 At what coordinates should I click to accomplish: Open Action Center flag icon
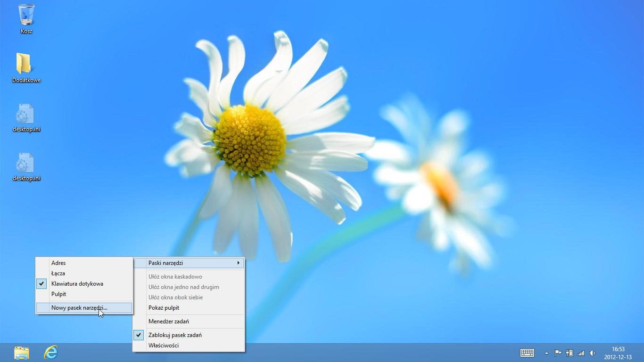[558, 353]
